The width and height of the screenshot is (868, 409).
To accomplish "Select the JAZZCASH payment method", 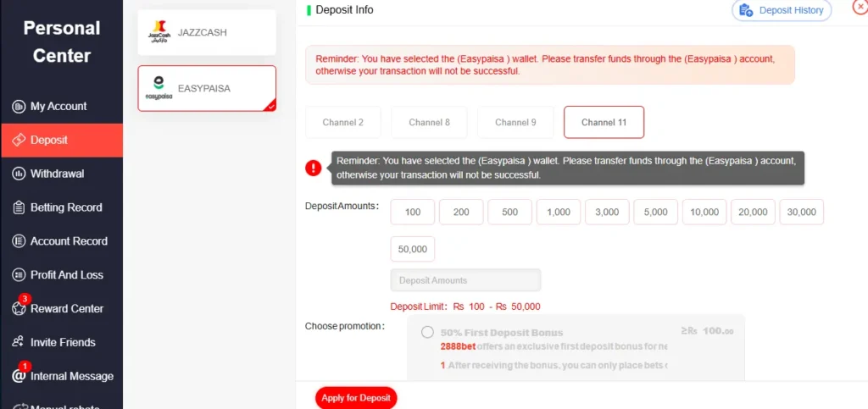I will click(x=207, y=33).
